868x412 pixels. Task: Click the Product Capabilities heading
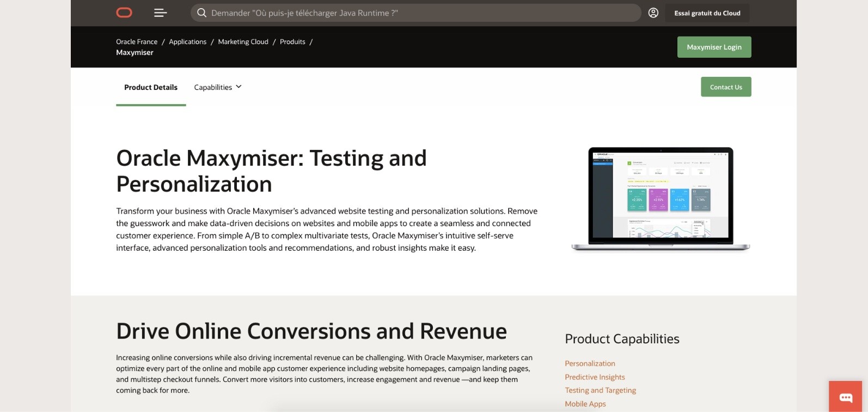pos(622,339)
